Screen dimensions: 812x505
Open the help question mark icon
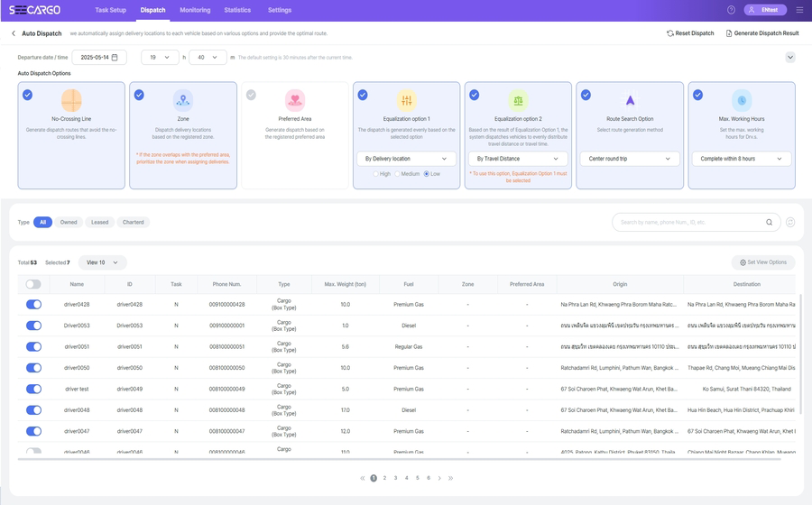coord(731,10)
